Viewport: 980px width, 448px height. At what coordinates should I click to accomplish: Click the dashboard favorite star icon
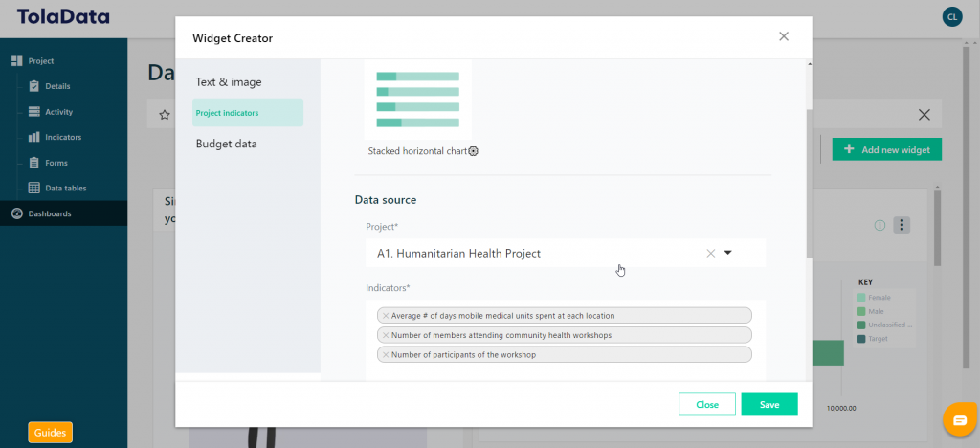coord(165,115)
